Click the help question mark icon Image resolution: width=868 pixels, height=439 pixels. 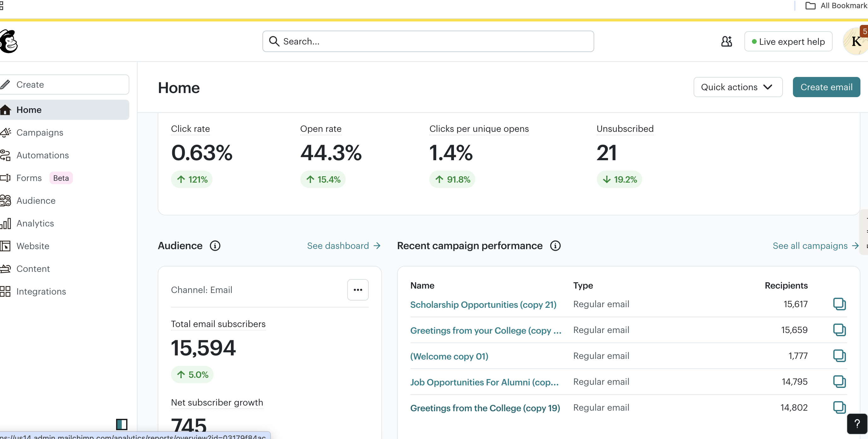(x=857, y=424)
